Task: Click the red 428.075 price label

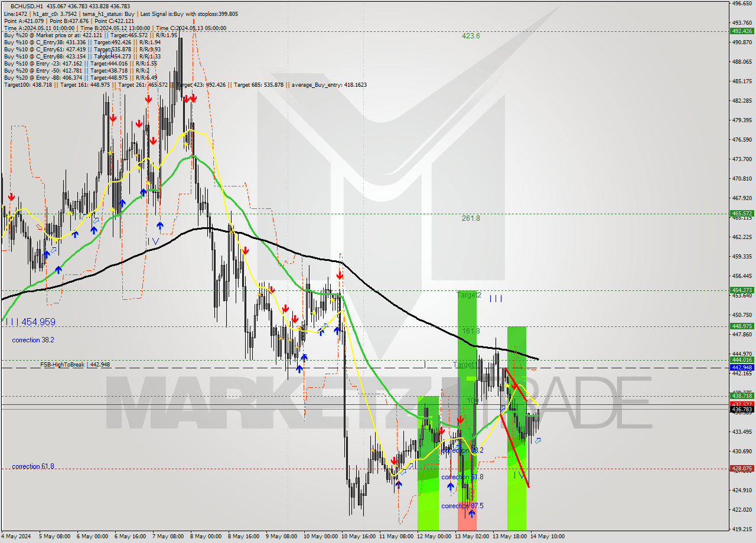Action: (742, 468)
